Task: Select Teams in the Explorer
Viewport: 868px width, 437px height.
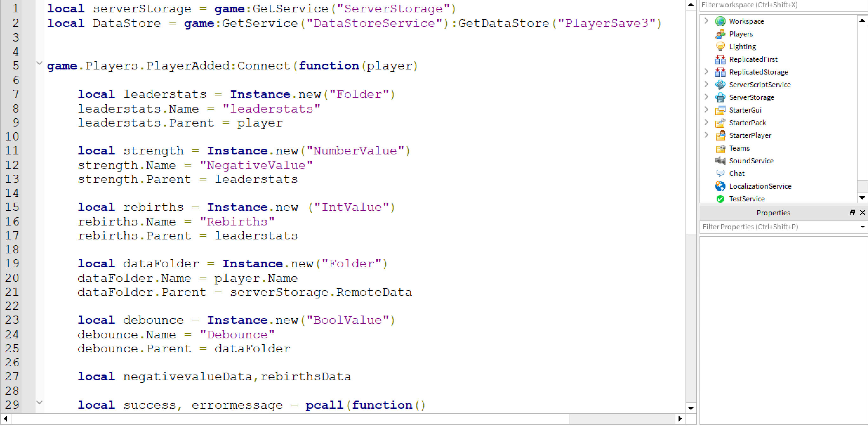Action: pos(739,148)
